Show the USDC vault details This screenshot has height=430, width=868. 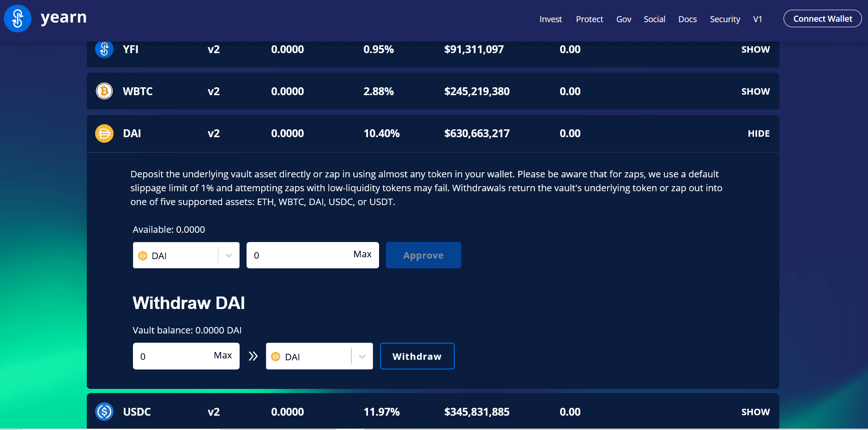pos(755,412)
